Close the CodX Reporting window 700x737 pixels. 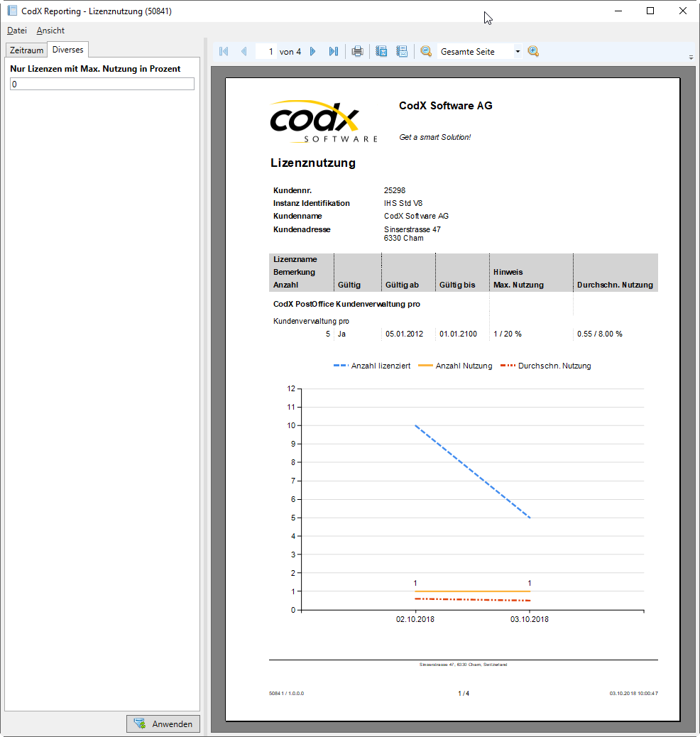click(682, 11)
